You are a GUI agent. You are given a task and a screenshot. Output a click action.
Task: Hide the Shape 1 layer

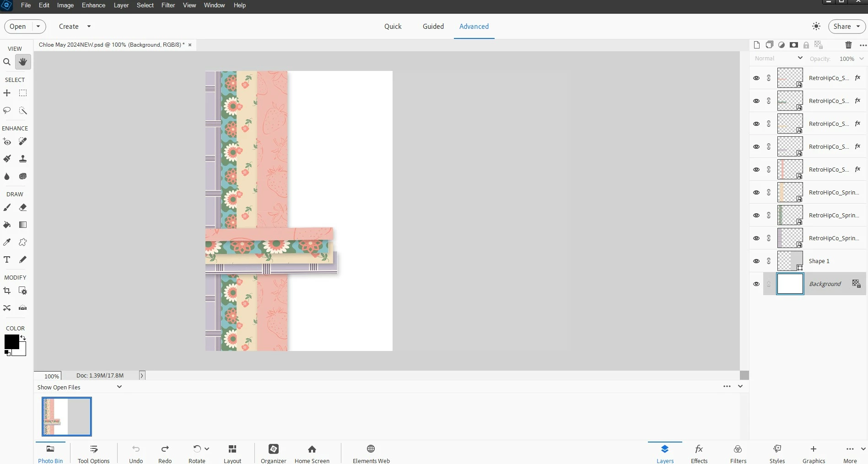(756, 261)
